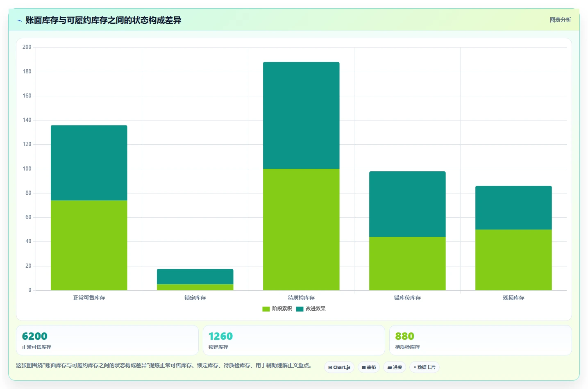Click the green segment of 正常可售库存 bar
The height and width of the screenshot is (389, 588).
pos(89,245)
